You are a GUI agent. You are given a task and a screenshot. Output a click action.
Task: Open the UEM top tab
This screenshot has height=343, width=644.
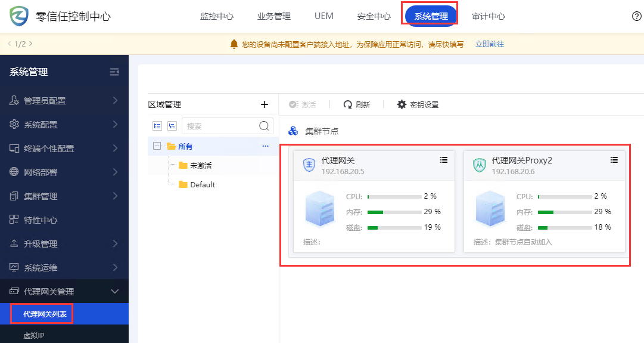pyautogui.click(x=324, y=16)
